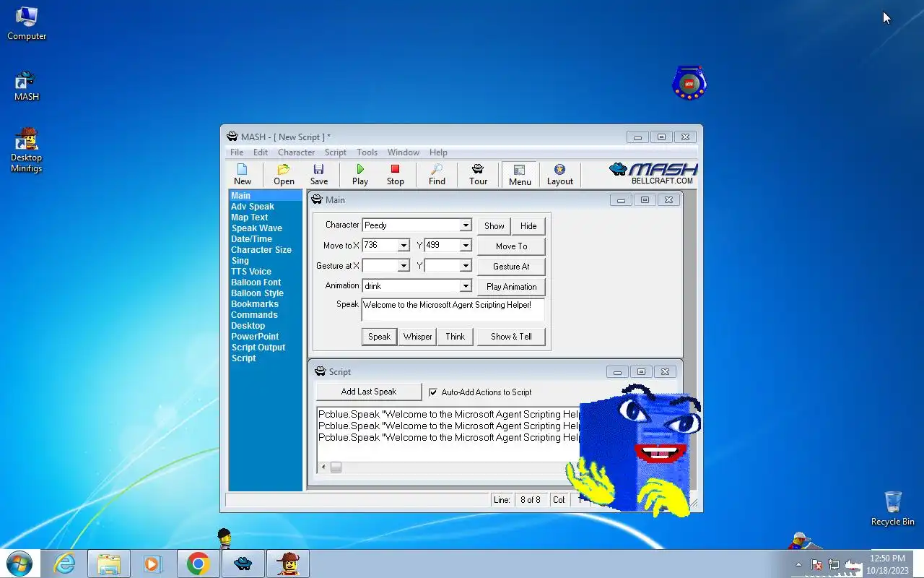Image resolution: width=924 pixels, height=578 pixels.
Task: Click the Move To button
Action: click(511, 246)
